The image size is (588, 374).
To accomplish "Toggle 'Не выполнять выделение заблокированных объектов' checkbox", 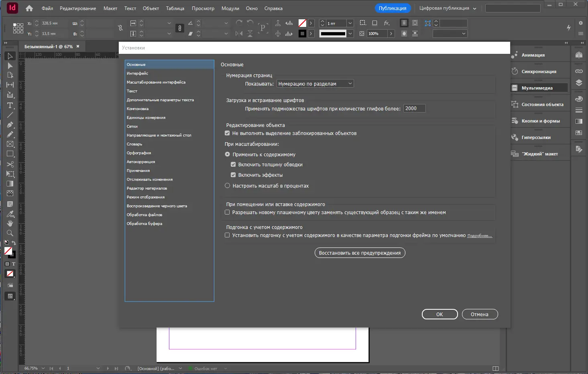I will coord(227,133).
